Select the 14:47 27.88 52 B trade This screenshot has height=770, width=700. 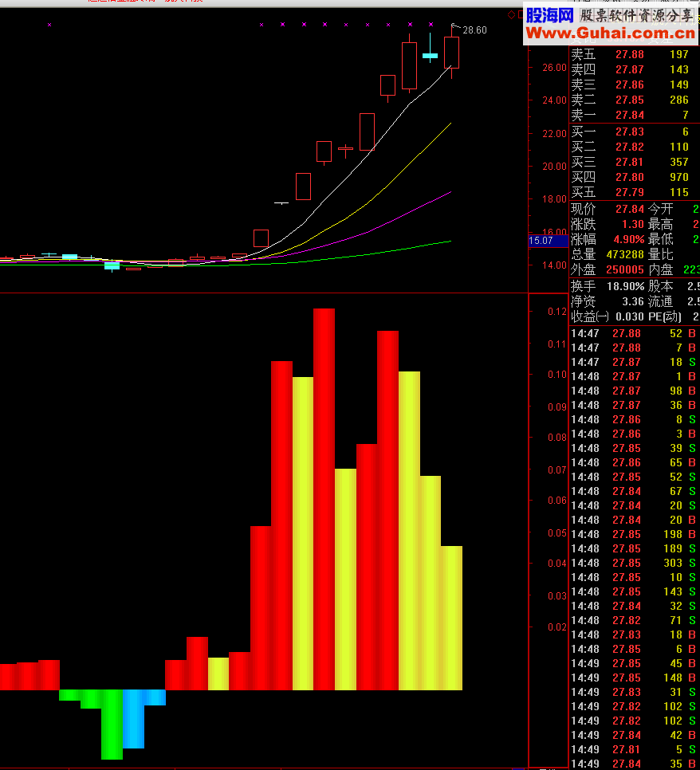click(634, 333)
